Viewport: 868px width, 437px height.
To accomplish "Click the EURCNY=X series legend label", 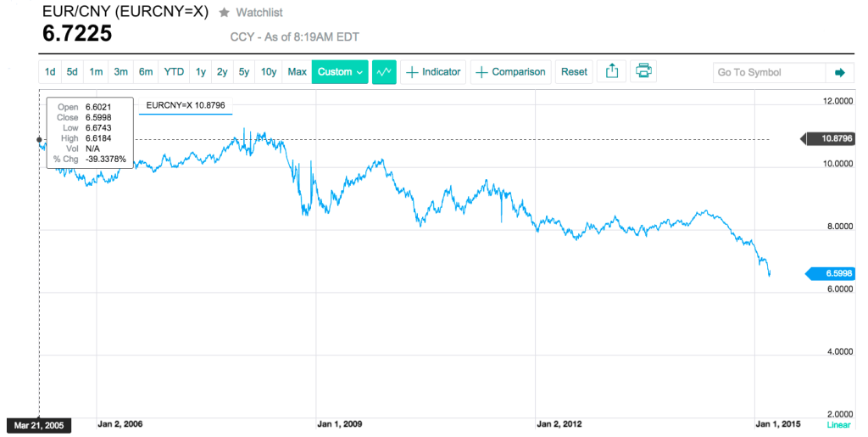I will (186, 105).
